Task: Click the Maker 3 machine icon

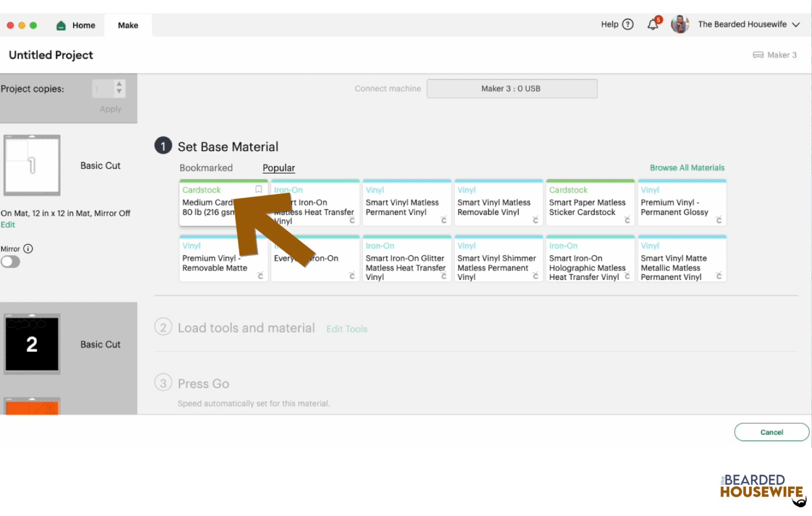Action: [758, 55]
